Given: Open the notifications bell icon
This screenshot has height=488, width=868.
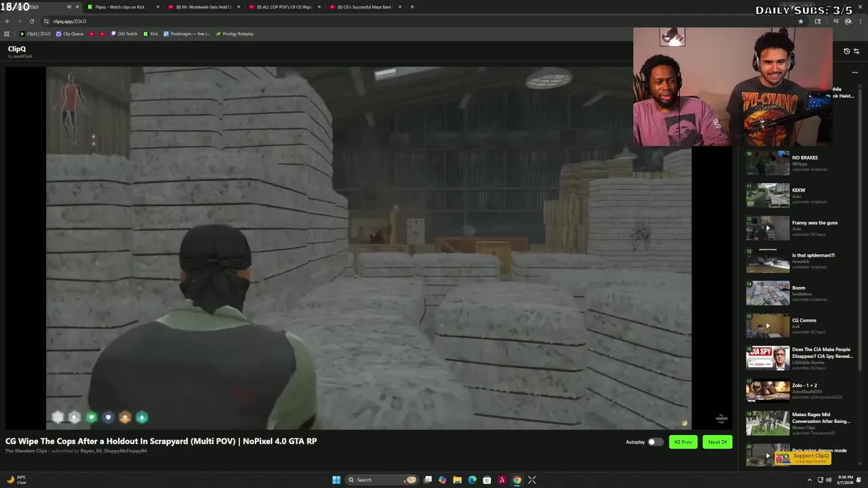Looking at the screenshot, I should tap(860, 480).
